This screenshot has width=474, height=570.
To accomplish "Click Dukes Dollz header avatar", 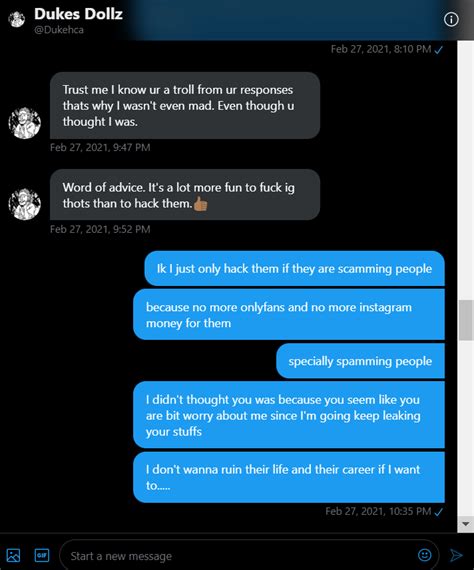I will [16, 19].
